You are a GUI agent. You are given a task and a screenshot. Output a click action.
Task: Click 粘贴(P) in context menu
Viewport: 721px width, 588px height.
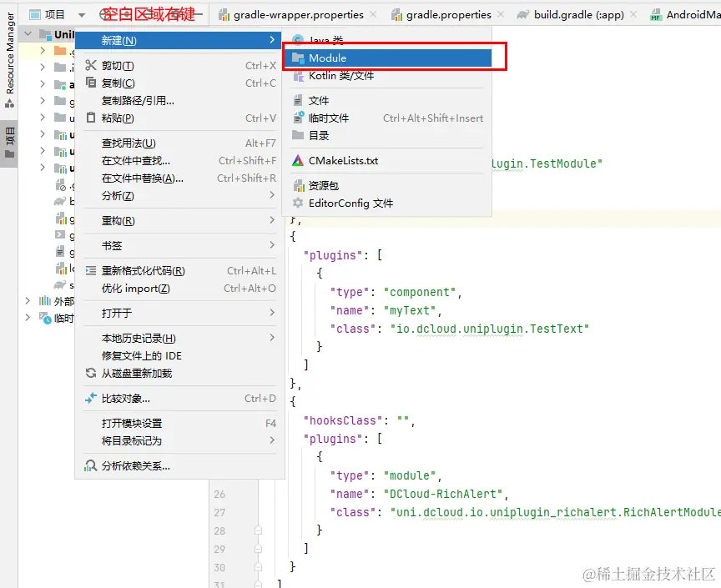point(179,118)
